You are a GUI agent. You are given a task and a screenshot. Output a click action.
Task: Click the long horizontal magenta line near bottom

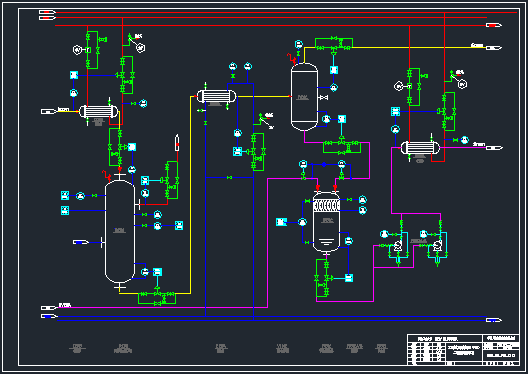pos(163,307)
